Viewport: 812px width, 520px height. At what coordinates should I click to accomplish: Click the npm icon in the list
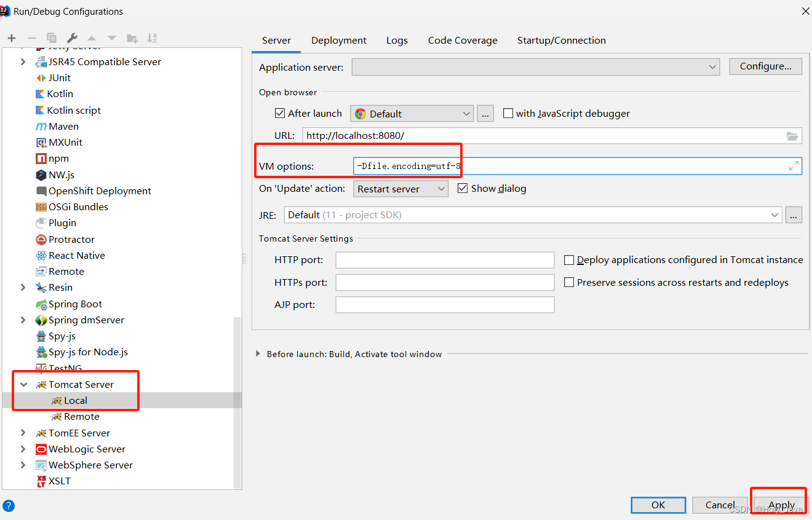pyautogui.click(x=41, y=159)
